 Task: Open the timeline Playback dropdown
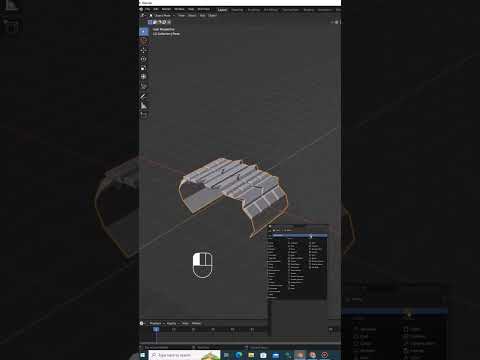(x=156, y=323)
